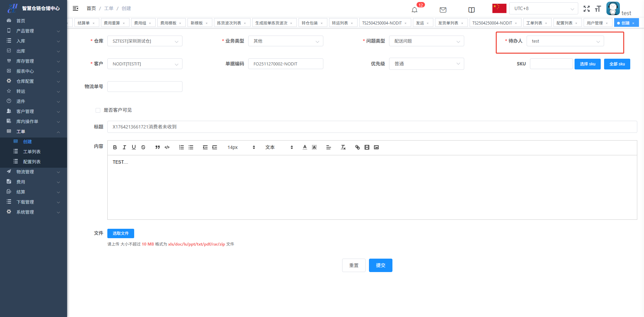Click the clear formatting icon

tap(343, 147)
